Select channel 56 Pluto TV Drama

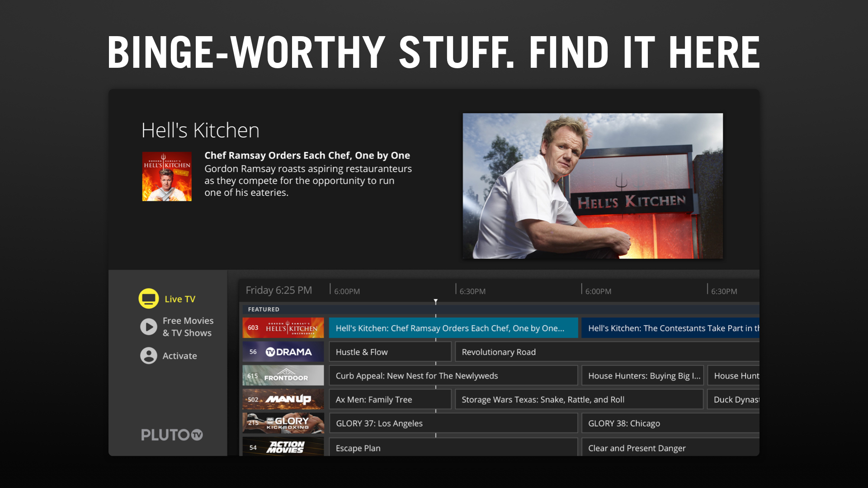click(283, 352)
